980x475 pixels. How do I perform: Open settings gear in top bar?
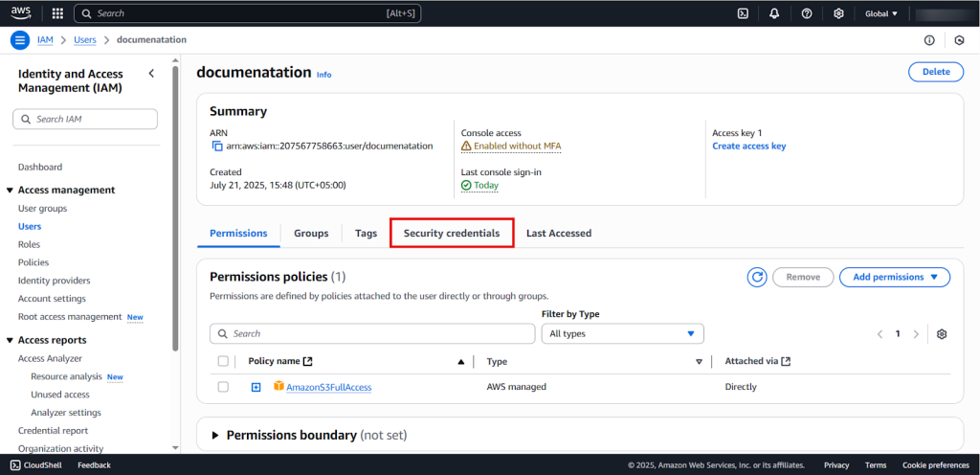(838, 13)
